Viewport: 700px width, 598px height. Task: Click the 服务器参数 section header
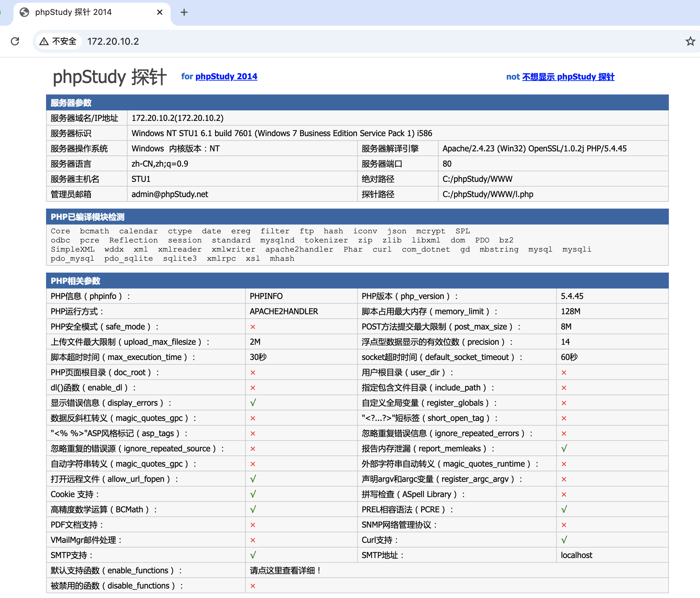click(x=71, y=103)
